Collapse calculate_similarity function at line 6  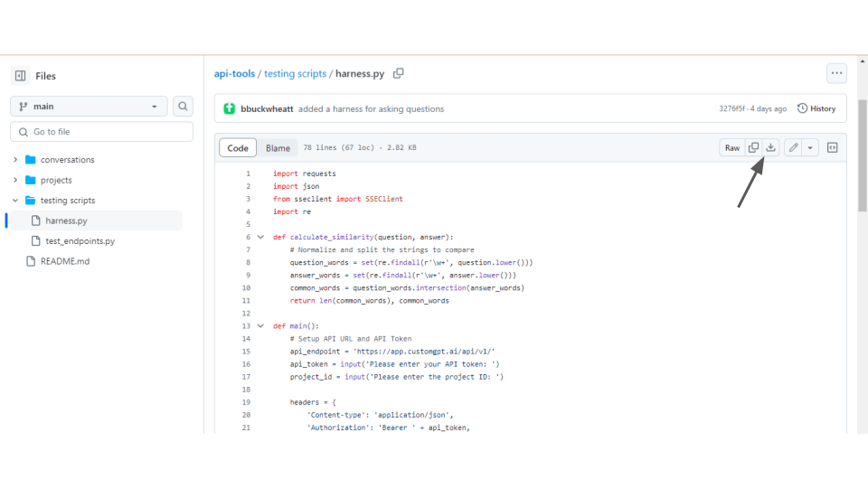(260, 237)
